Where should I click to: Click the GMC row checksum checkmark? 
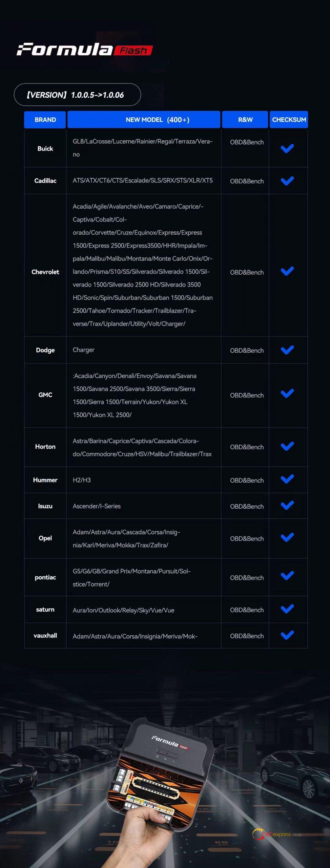287,394
